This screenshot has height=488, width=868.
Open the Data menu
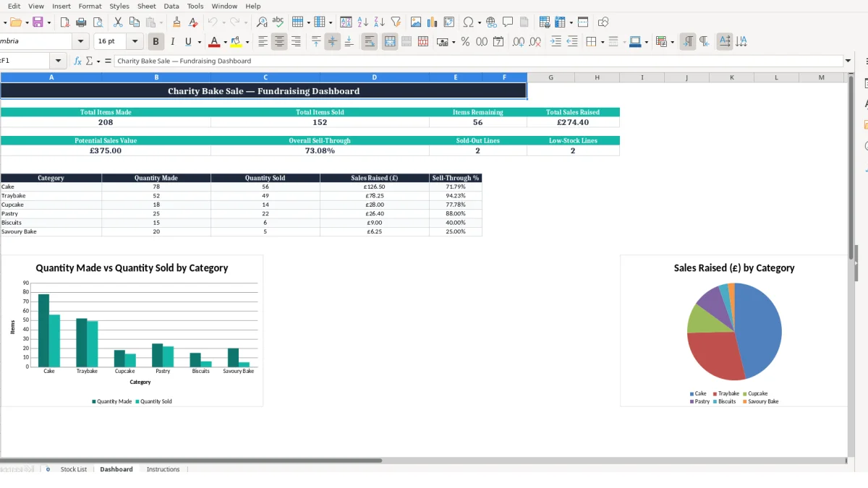171,6
